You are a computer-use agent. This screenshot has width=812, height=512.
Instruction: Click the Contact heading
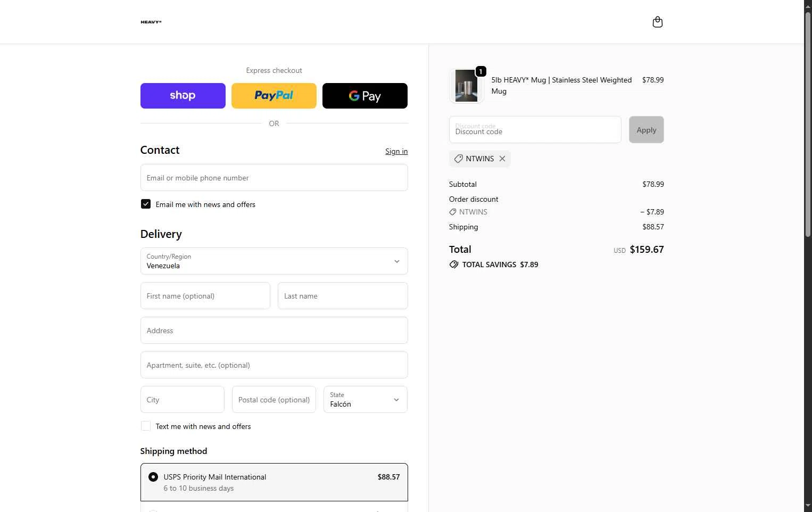(x=160, y=150)
